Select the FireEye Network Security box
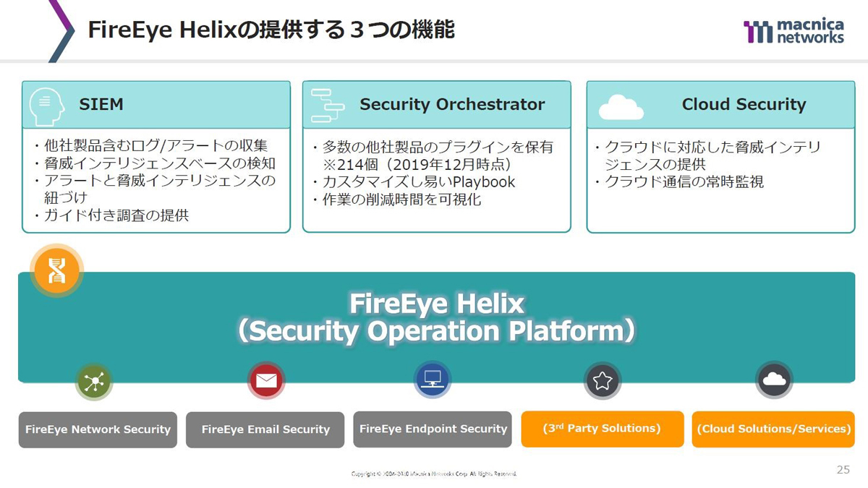Image resolution: width=868 pixels, height=488 pixels. click(98, 429)
